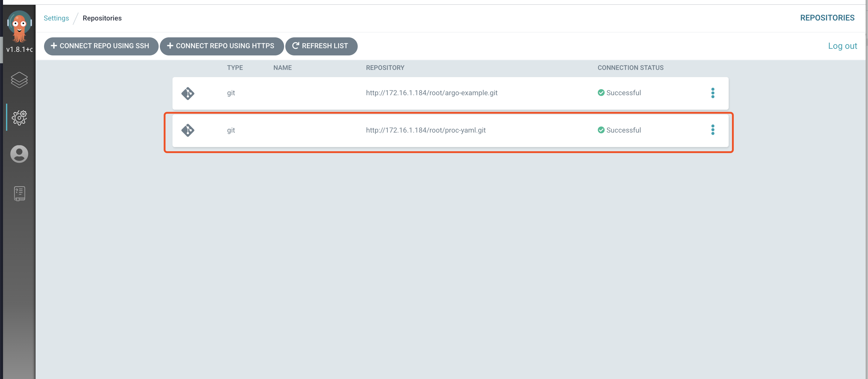Image resolution: width=868 pixels, height=379 pixels.
Task: Click green check status of proc-yaml repo
Action: [x=601, y=130]
